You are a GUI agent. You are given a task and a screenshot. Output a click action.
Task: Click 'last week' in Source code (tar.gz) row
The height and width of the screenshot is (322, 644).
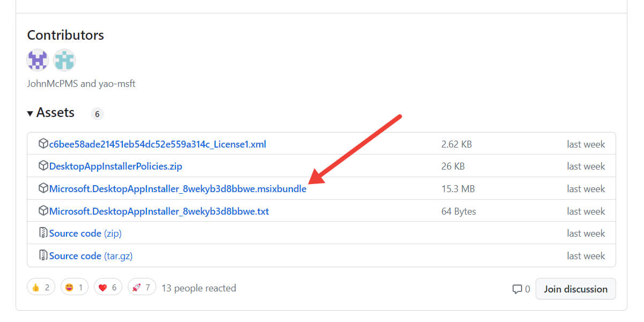pos(586,256)
